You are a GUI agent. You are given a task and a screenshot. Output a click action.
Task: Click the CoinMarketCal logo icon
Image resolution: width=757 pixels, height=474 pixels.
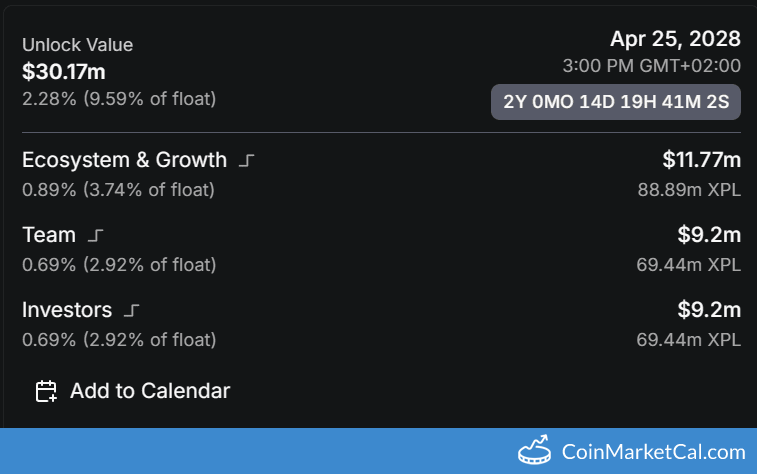click(x=535, y=451)
